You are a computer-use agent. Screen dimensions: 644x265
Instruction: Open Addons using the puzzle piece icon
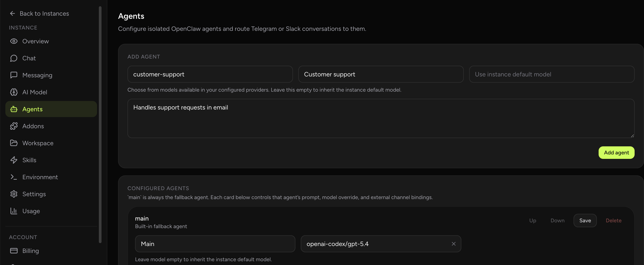pyautogui.click(x=14, y=126)
